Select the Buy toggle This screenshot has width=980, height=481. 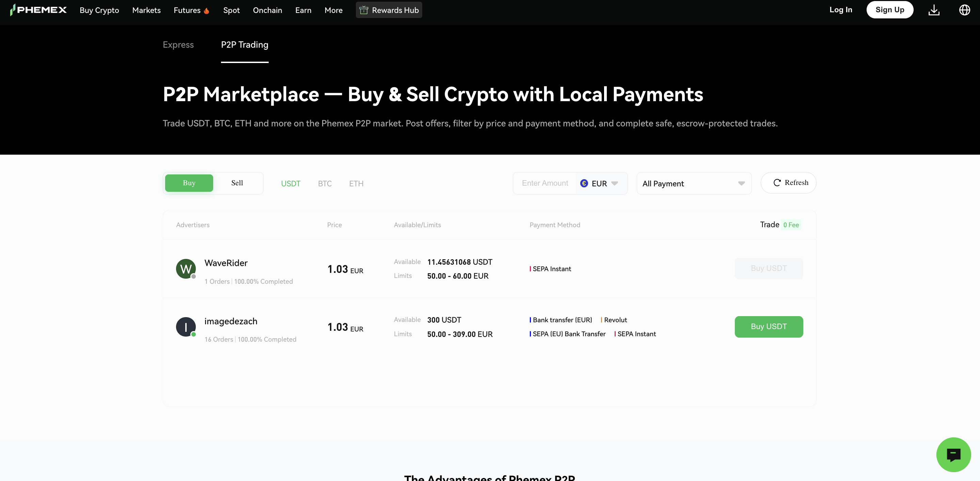tap(189, 183)
